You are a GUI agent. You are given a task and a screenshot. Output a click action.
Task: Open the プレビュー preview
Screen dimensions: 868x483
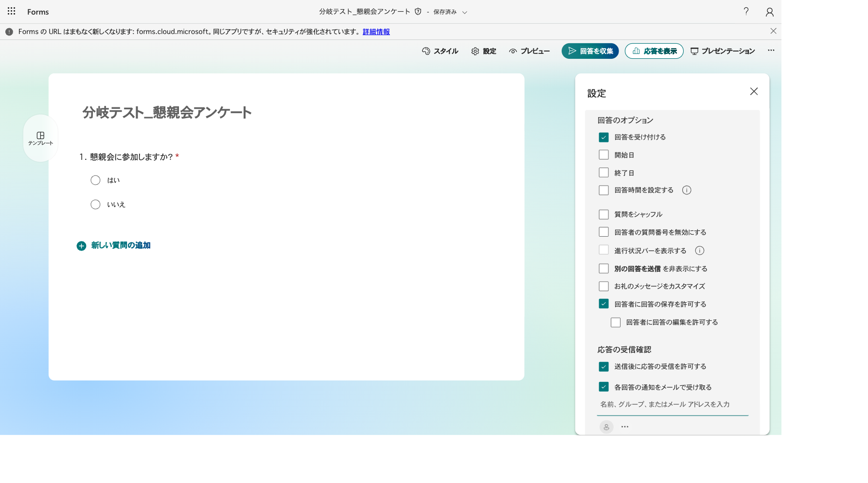point(530,51)
